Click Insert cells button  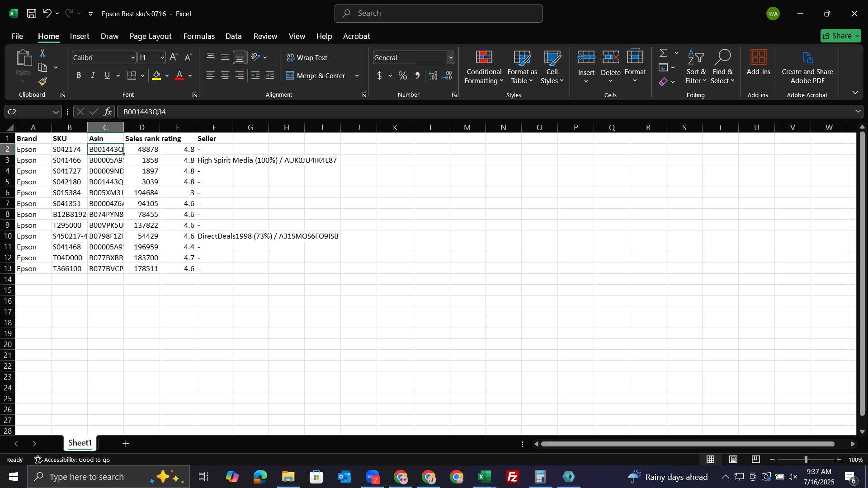(586, 67)
